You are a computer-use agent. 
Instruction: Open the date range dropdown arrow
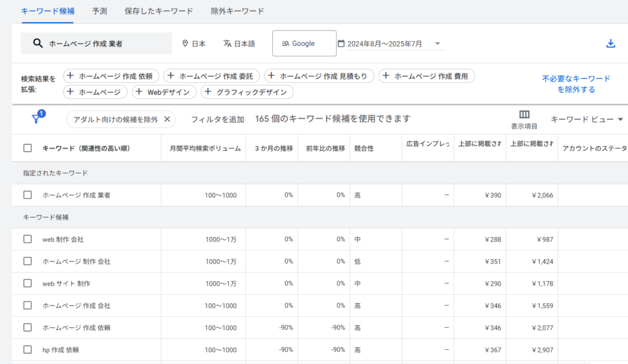(437, 44)
